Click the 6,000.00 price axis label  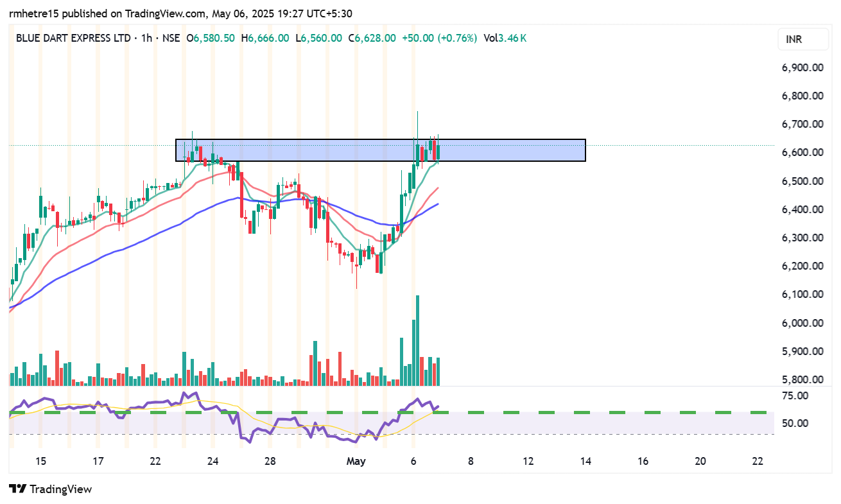coord(802,323)
